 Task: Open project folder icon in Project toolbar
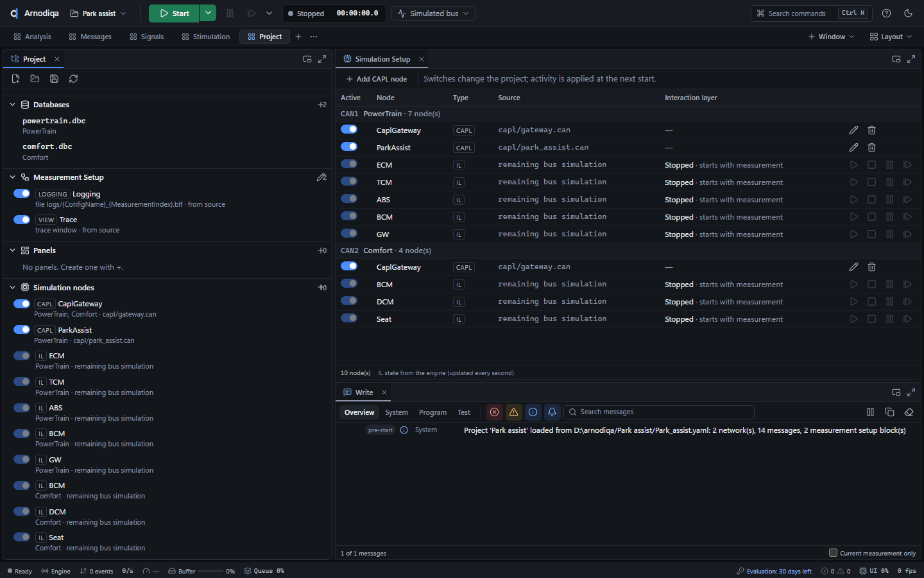click(35, 79)
